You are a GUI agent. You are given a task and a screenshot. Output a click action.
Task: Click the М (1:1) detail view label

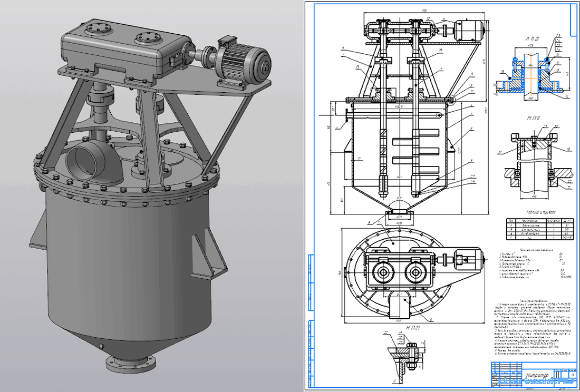pyautogui.click(x=527, y=116)
